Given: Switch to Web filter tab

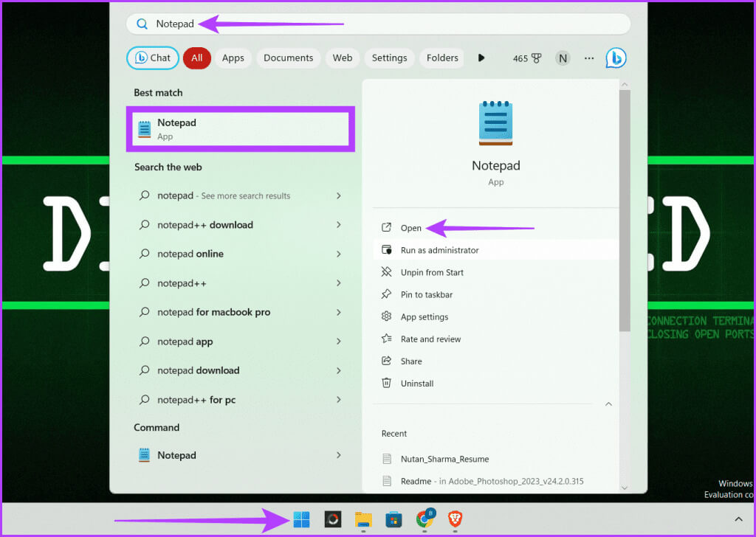Looking at the screenshot, I should coord(343,58).
